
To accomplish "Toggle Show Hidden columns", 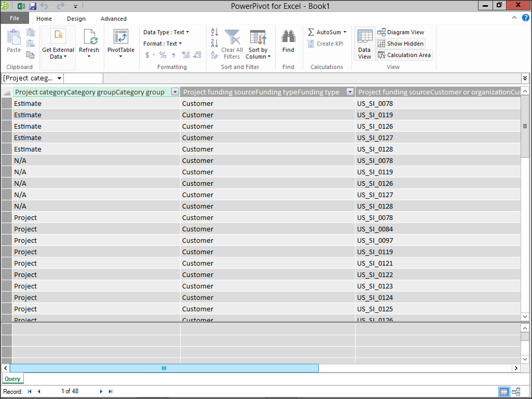I will [401, 43].
